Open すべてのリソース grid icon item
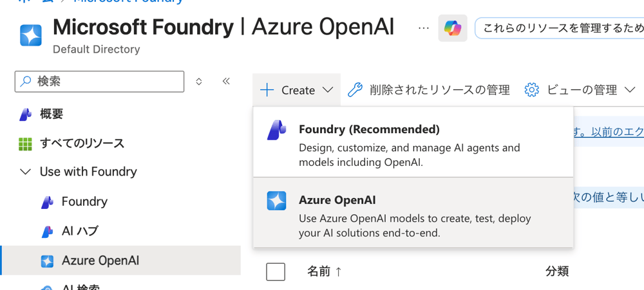 pyautogui.click(x=82, y=143)
